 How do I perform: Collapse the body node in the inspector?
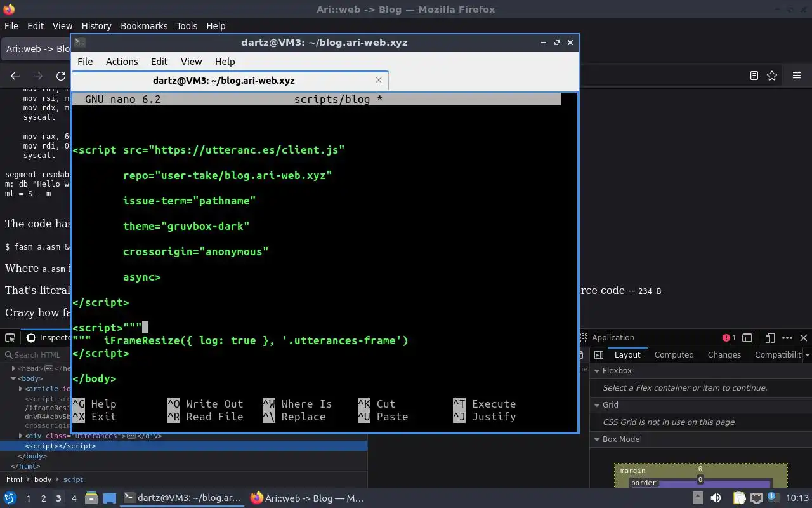coord(13,378)
